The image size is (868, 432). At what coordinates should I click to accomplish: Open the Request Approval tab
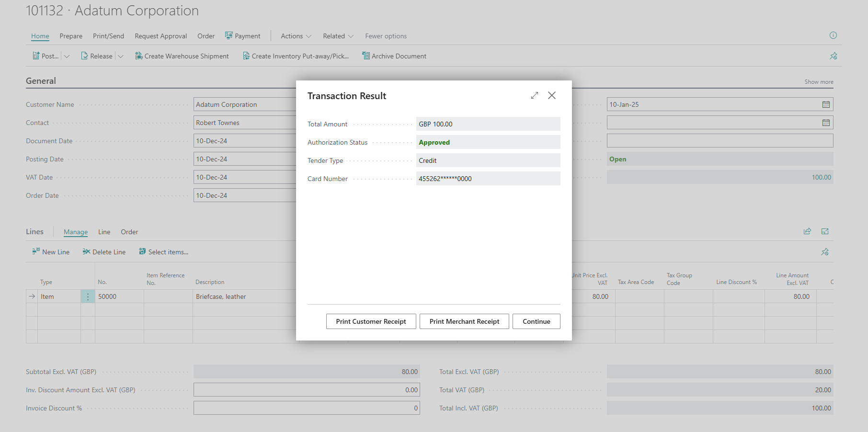[160, 36]
